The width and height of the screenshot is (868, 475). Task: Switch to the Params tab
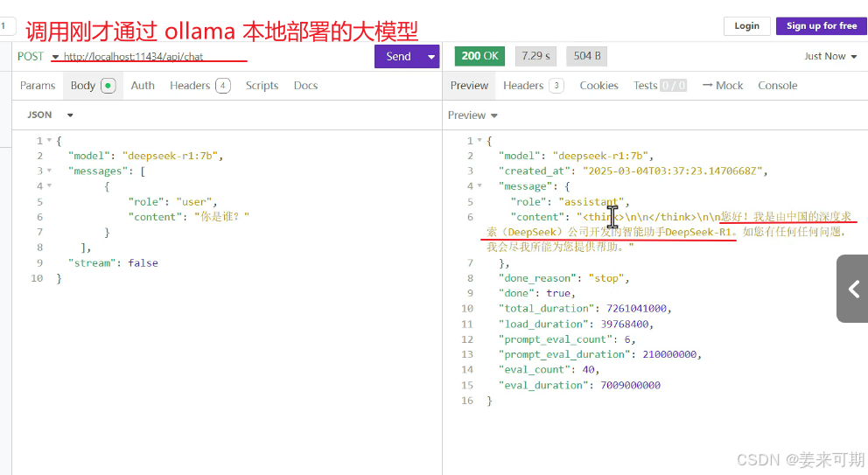tap(38, 86)
